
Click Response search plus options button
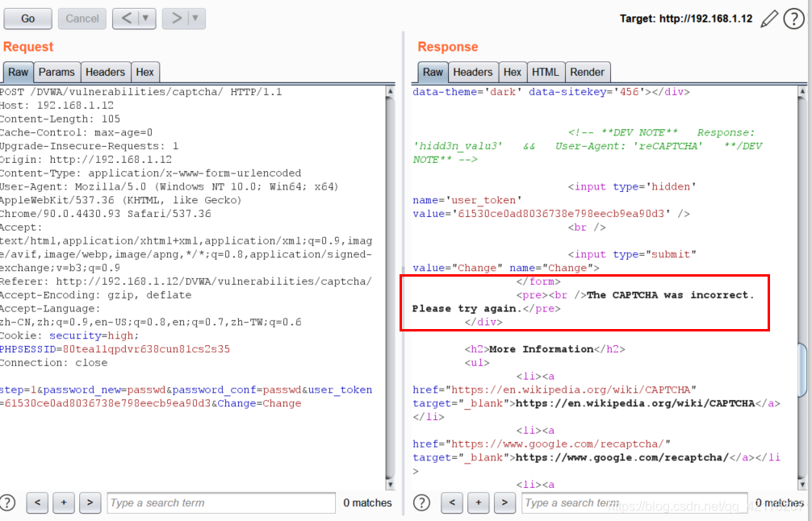coord(479,502)
